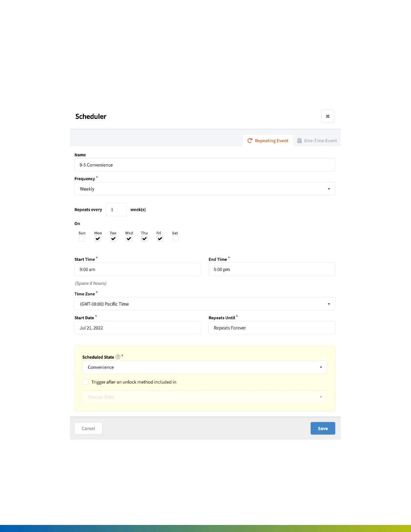Viewport: 411px width, 532px height.
Task: Enable the Sat day checkbox
Action: tap(175, 239)
